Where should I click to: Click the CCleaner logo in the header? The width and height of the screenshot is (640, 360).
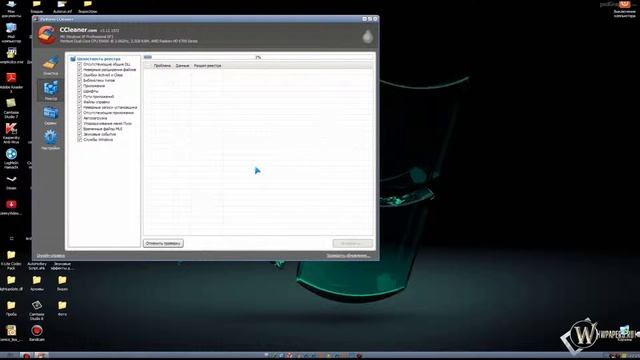[x=47, y=35]
